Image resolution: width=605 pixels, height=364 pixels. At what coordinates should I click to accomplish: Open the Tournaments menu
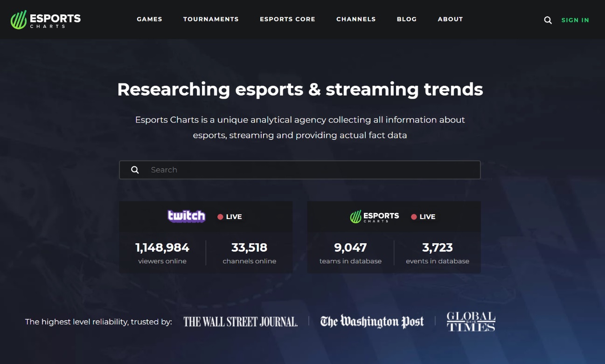pos(211,19)
